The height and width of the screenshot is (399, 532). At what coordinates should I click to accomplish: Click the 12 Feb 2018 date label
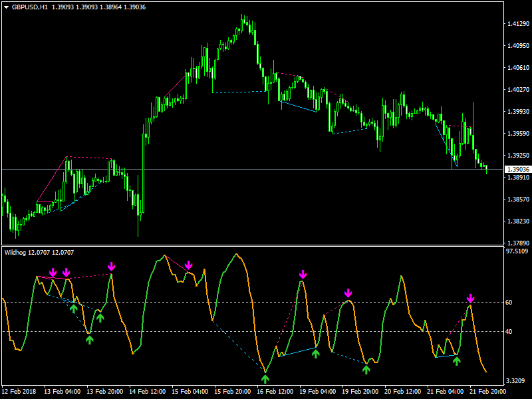point(19,392)
